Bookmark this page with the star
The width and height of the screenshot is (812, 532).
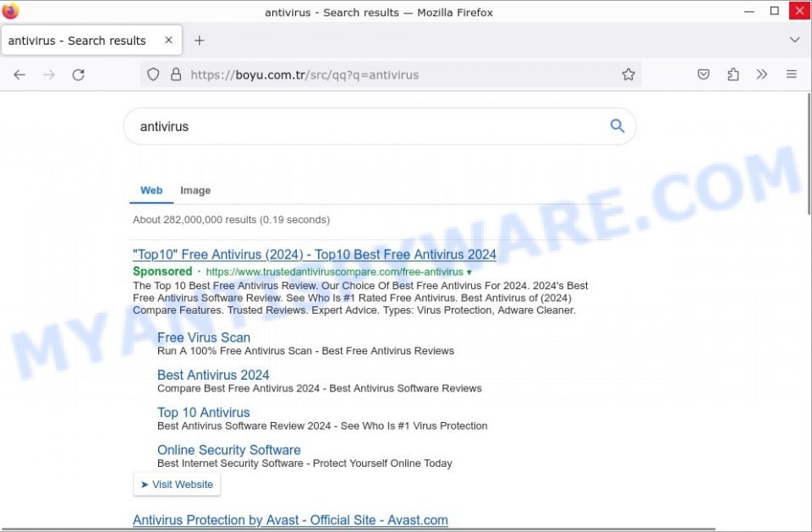(x=628, y=74)
